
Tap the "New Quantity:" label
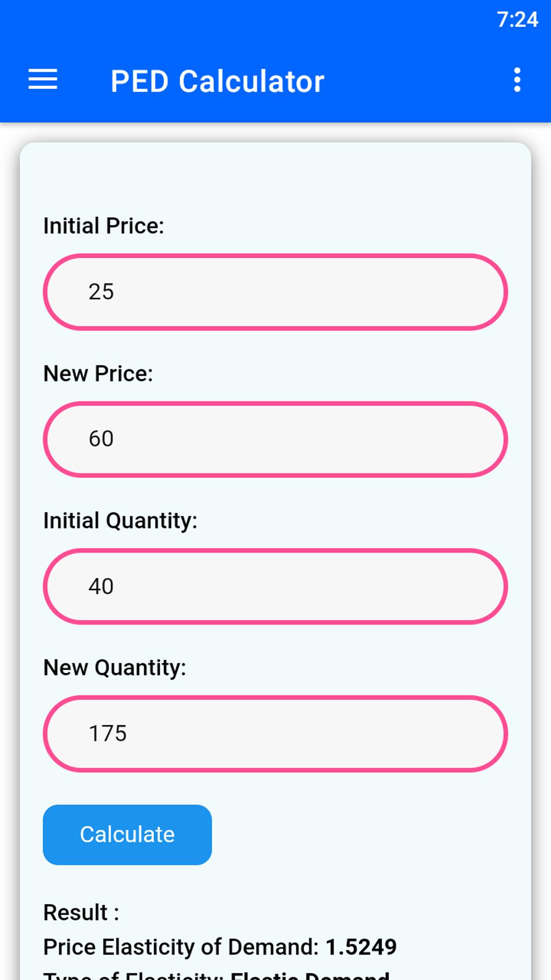115,668
